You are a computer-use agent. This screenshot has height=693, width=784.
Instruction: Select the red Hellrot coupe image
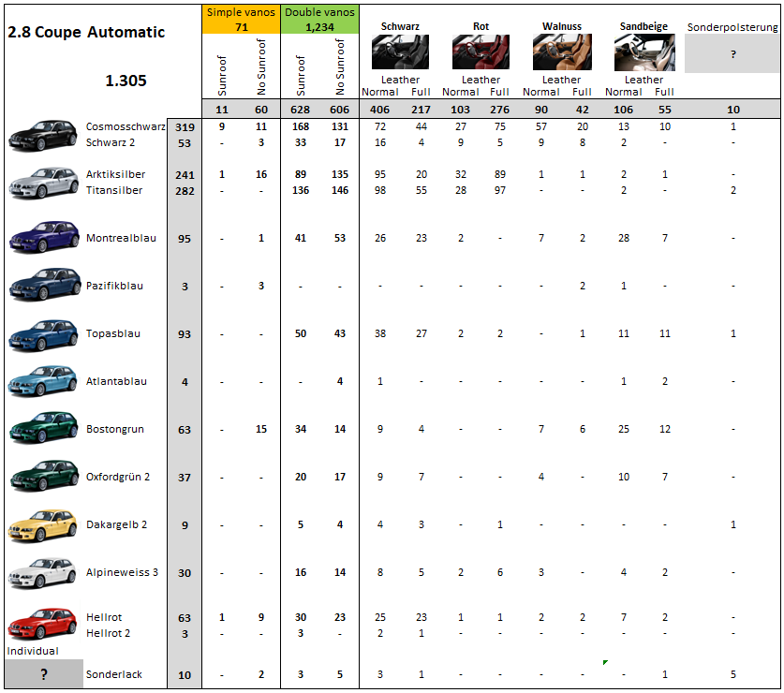[43, 624]
